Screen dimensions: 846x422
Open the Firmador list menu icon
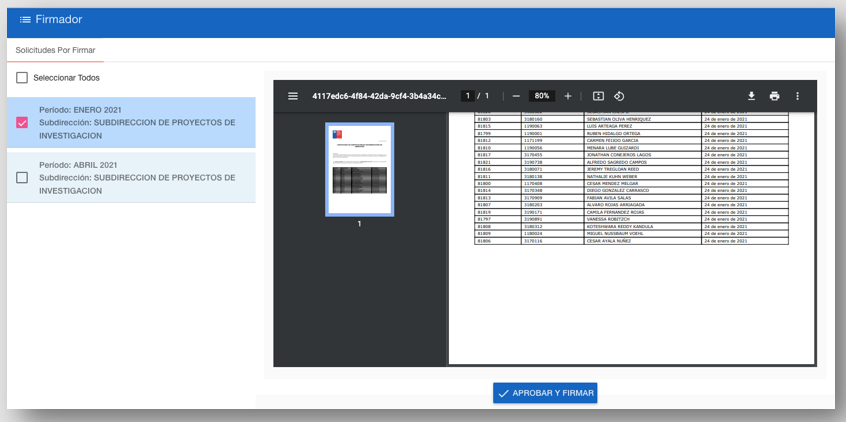click(25, 20)
